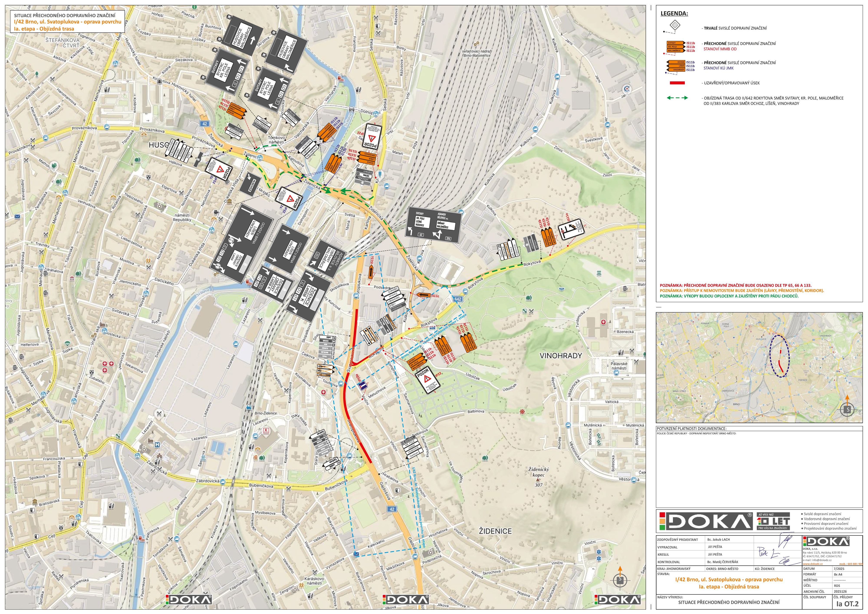Click the white lane-arrow sign above Rokytova
Viewport: 868px width, 614px height.
coord(572,229)
